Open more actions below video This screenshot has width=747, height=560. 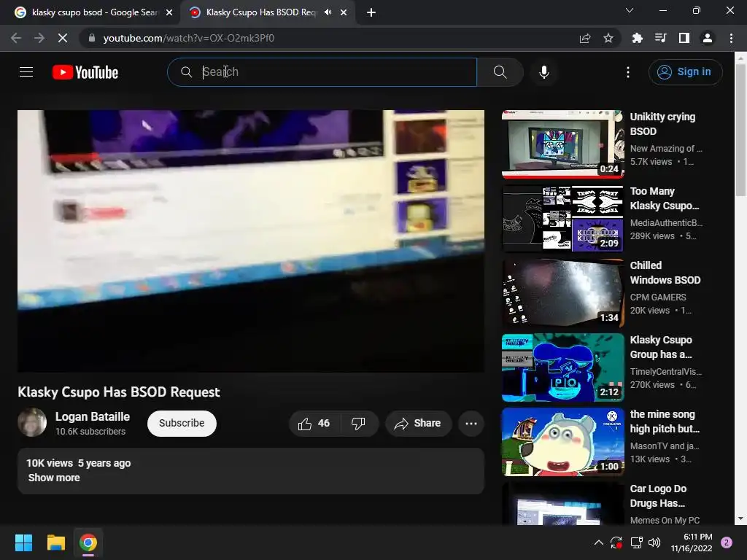pyautogui.click(x=471, y=424)
